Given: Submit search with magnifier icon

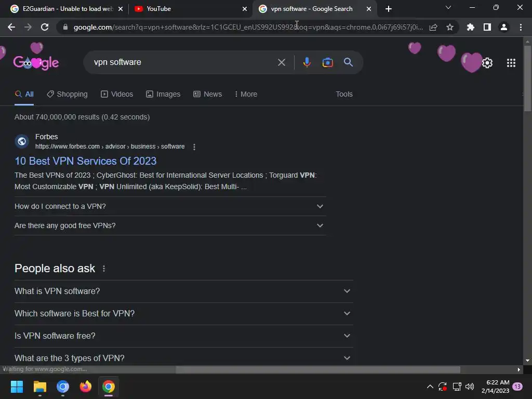Looking at the screenshot, I should tap(348, 62).
